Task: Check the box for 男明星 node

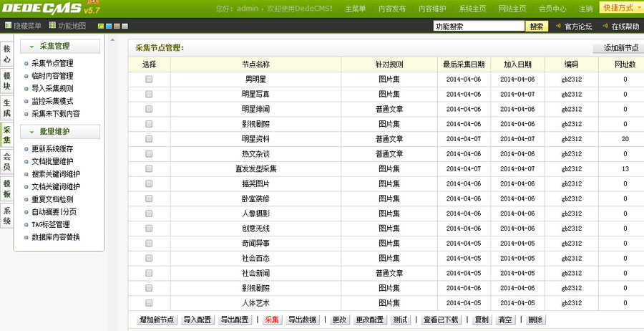Action: pyautogui.click(x=149, y=80)
